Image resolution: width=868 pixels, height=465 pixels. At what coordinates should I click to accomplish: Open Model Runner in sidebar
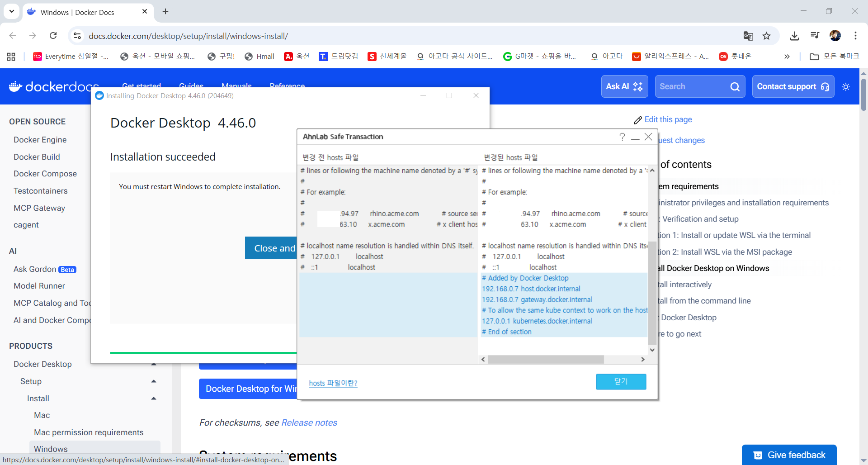click(39, 286)
